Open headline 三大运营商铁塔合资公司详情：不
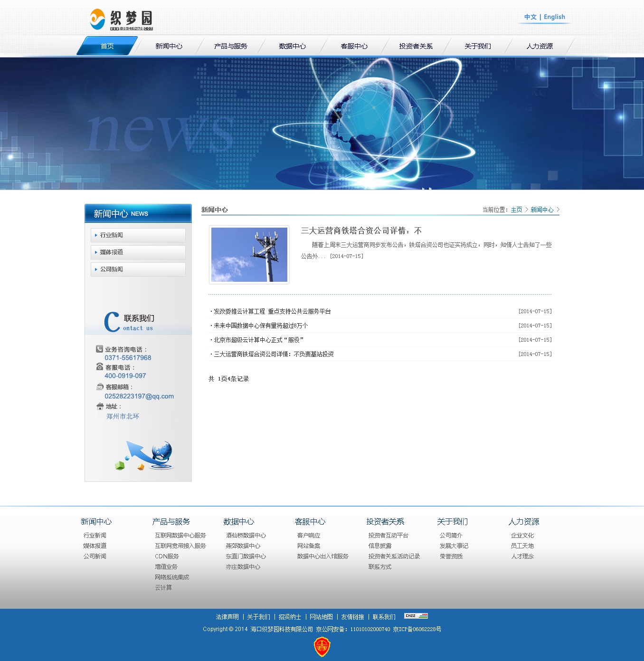 [361, 230]
